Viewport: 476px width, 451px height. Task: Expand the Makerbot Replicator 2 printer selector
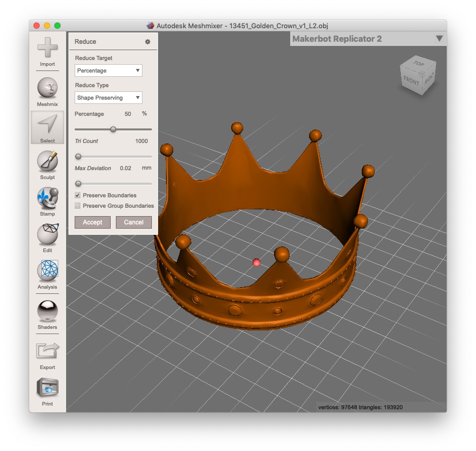[438, 38]
